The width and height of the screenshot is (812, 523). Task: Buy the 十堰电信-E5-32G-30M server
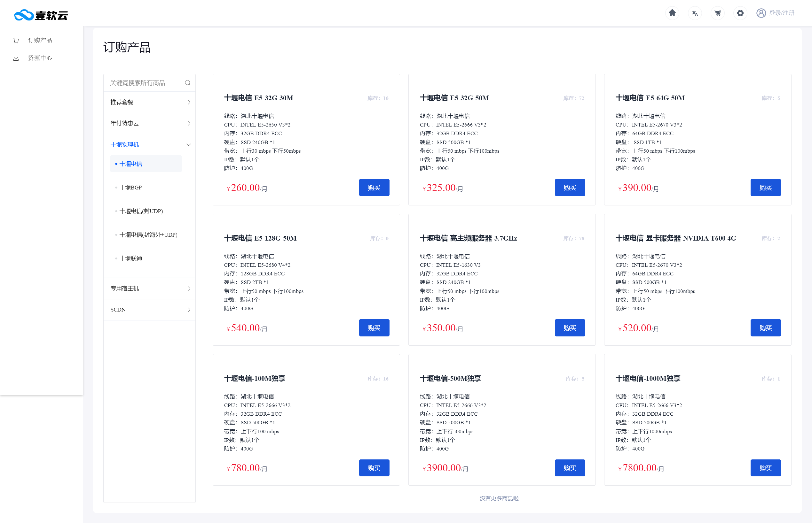(x=374, y=188)
